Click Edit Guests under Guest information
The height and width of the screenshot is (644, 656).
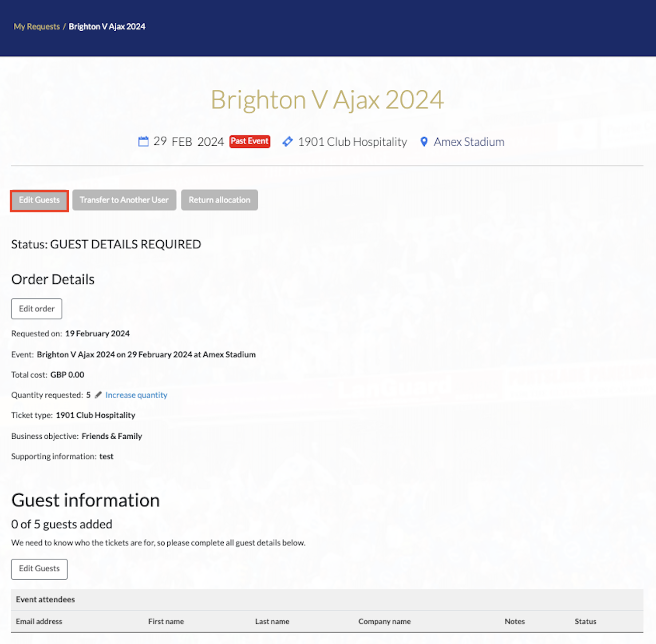pos(39,569)
